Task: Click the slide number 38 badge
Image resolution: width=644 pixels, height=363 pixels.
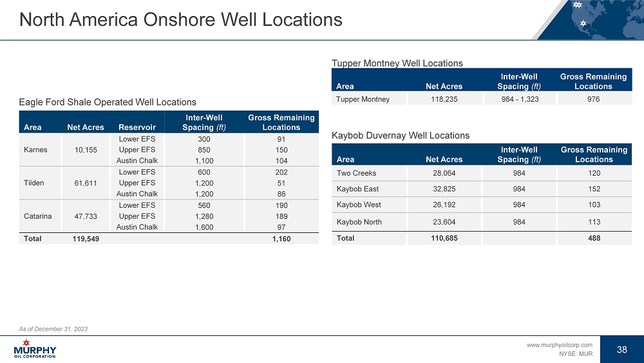Action: (621, 349)
